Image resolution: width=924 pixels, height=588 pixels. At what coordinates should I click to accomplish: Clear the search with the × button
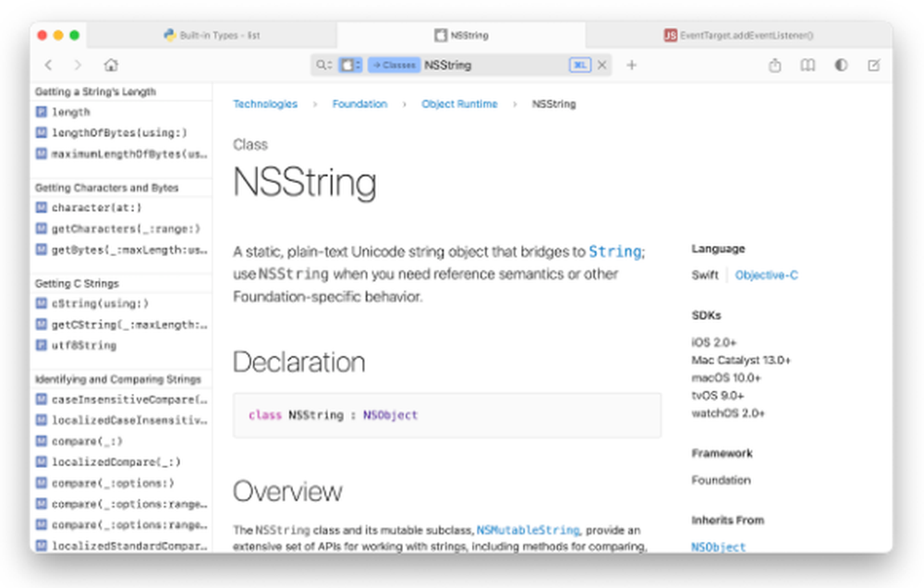coord(602,65)
